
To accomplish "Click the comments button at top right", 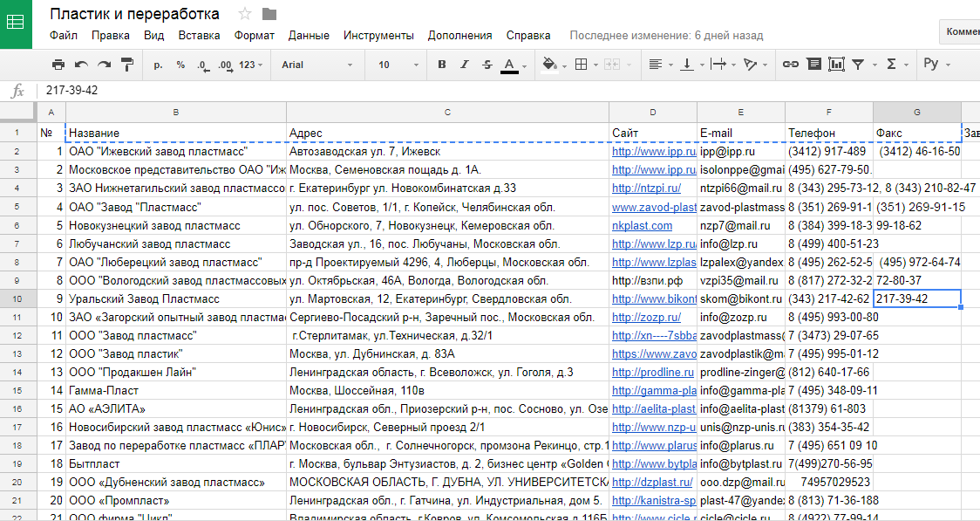I will [960, 31].
